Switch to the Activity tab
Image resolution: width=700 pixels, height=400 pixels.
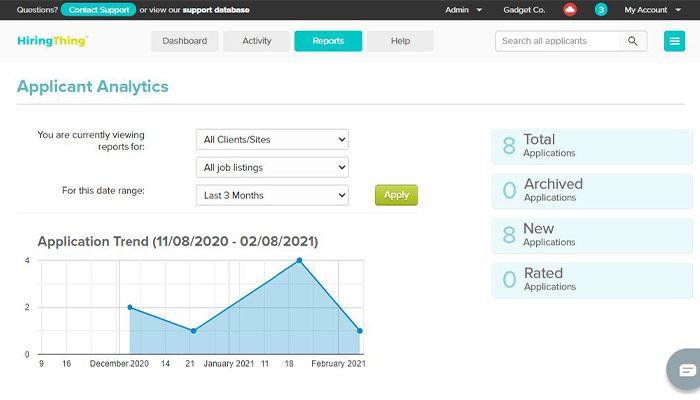coord(257,41)
